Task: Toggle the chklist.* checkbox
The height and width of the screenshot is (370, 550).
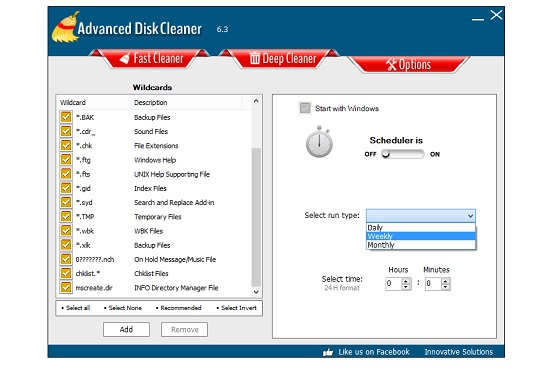Action: click(66, 273)
